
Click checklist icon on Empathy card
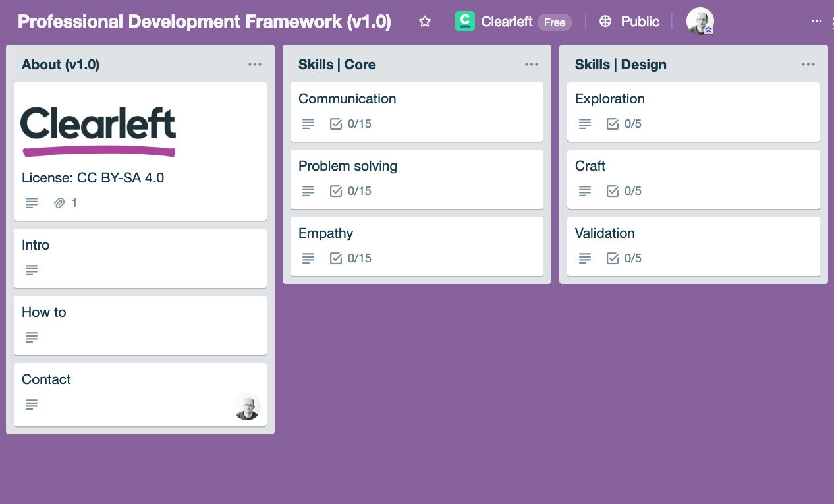tap(336, 258)
